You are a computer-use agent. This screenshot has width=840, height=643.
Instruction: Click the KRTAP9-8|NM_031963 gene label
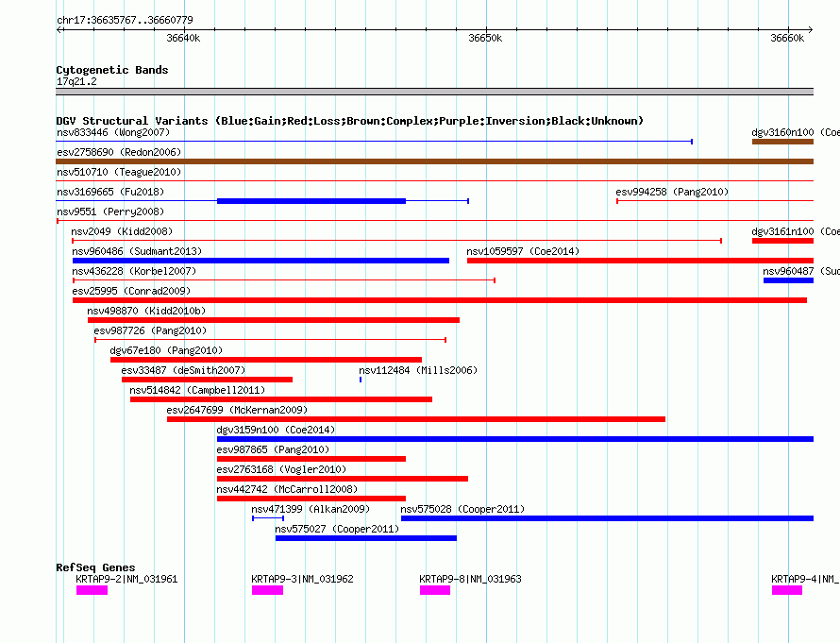click(470, 579)
